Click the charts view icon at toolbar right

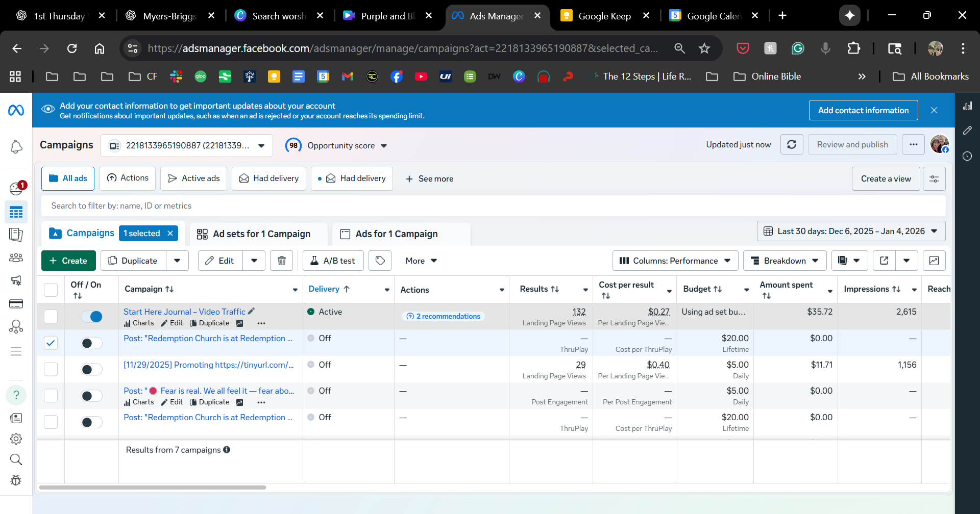tap(934, 261)
